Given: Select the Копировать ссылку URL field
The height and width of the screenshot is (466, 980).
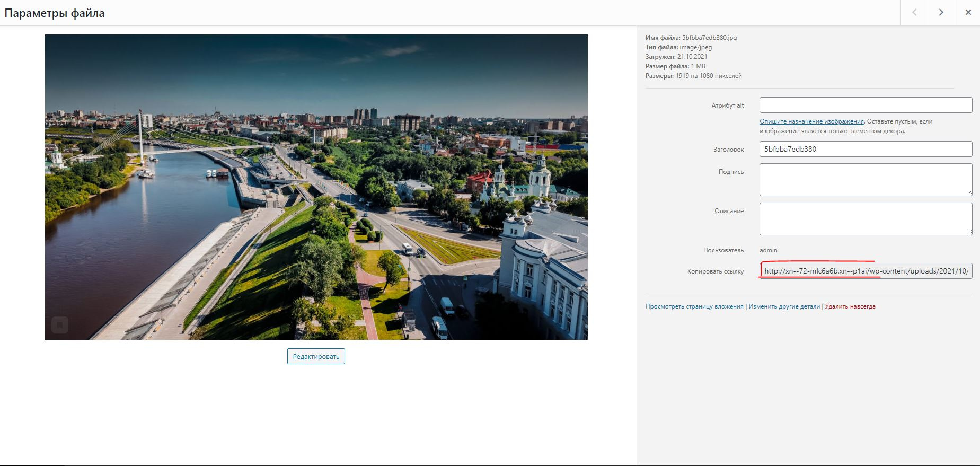Looking at the screenshot, I should pos(866,271).
